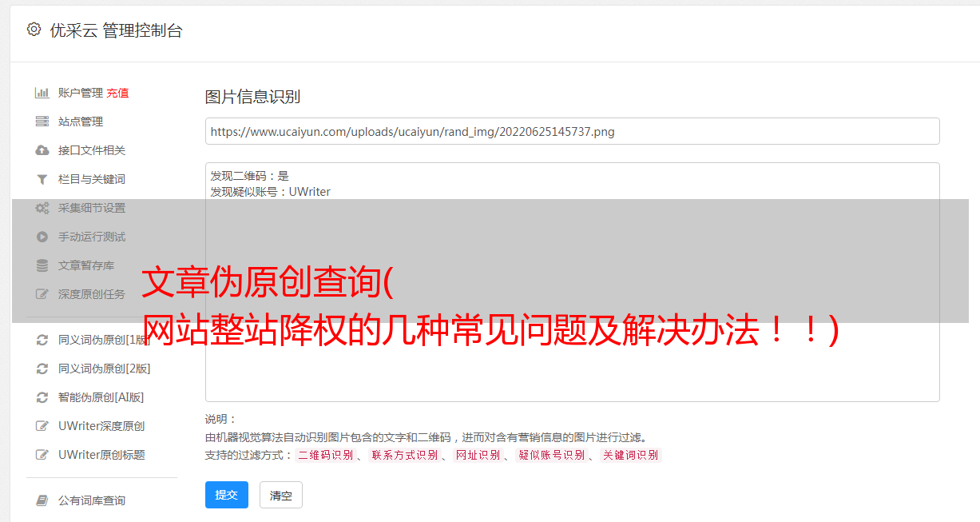Screen dimensions: 980x522
Task: Click the edit icon beside UWriter原创标题
Action: (x=42, y=455)
